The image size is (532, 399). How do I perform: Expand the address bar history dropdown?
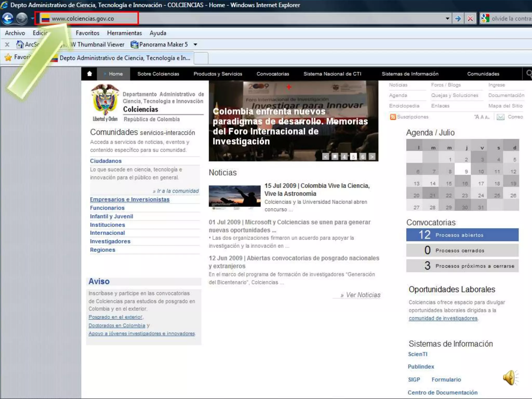447,18
